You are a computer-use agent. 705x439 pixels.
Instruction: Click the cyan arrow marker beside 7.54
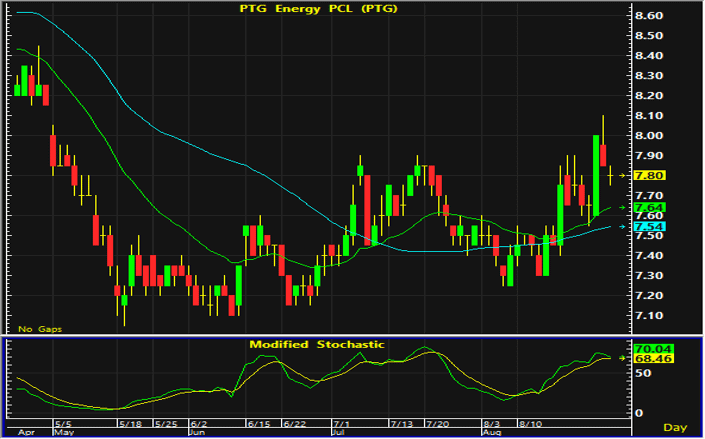[x=622, y=227]
